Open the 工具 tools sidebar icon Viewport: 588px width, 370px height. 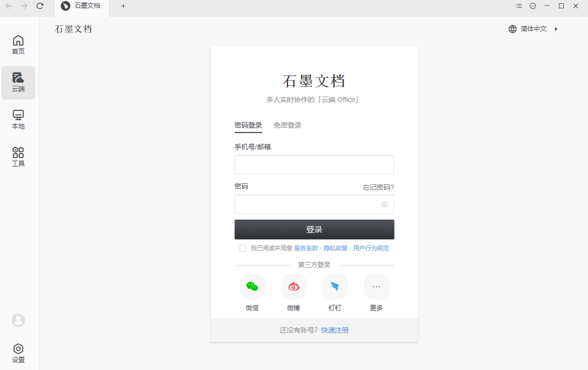18,157
